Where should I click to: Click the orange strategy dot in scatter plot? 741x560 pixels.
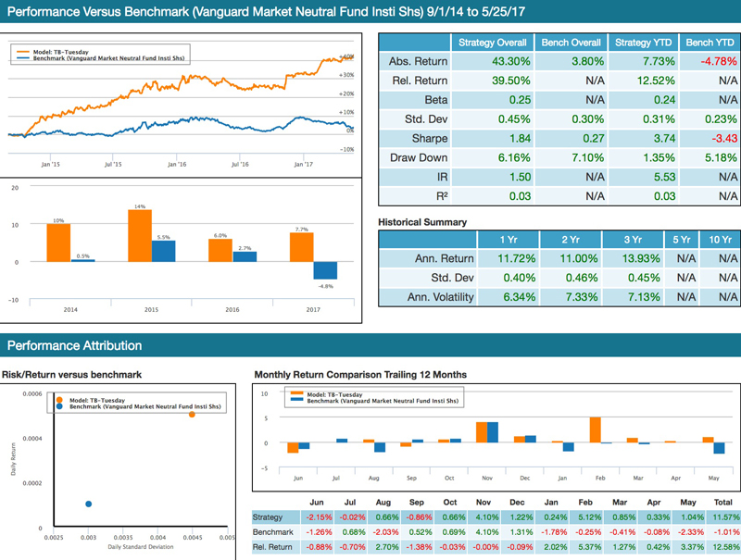click(192, 414)
